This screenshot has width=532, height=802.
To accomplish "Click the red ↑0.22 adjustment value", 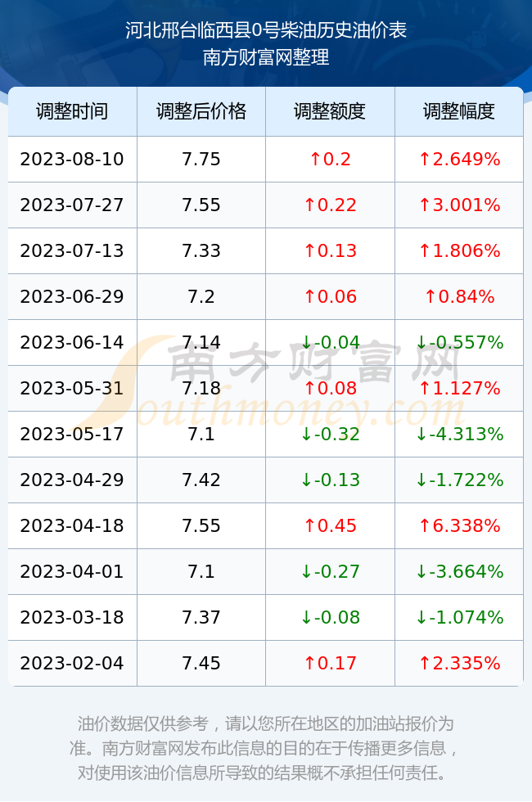I will [330, 205].
